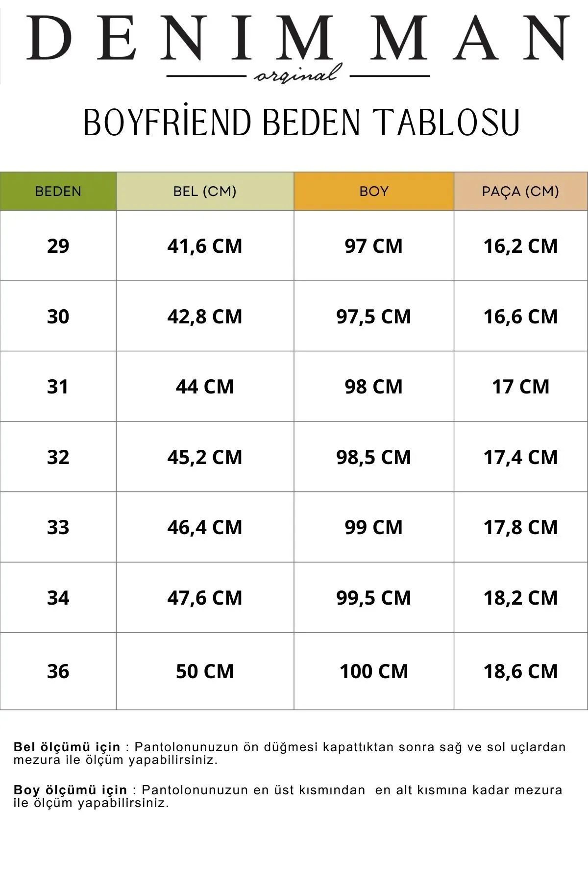Click the 100 CM length value
This screenshot has height=882, width=588.
tap(374, 671)
